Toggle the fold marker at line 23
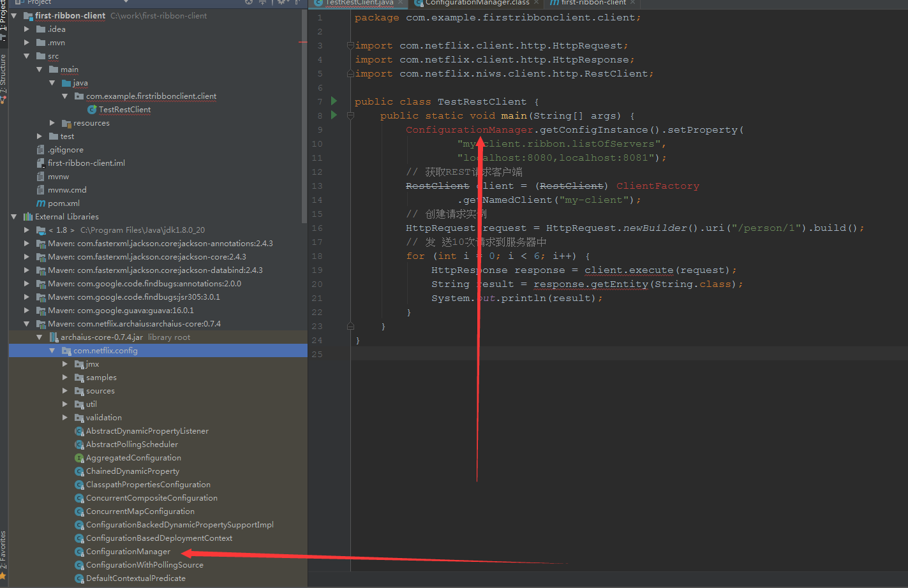 click(350, 326)
